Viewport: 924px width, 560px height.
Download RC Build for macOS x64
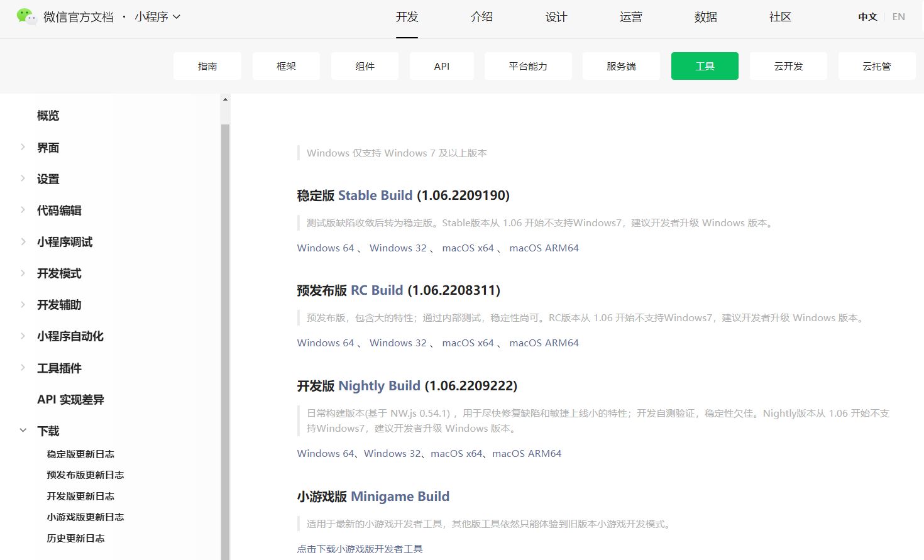[x=468, y=343]
